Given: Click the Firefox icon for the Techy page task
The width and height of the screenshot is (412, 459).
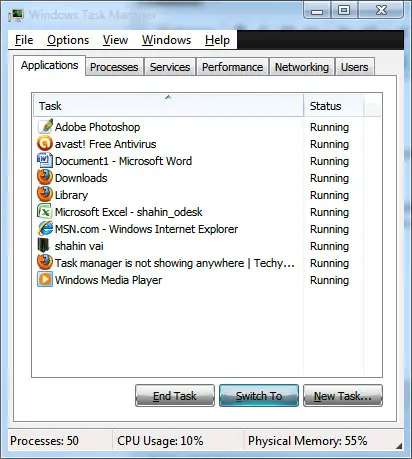Looking at the screenshot, I should (x=45, y=263).
